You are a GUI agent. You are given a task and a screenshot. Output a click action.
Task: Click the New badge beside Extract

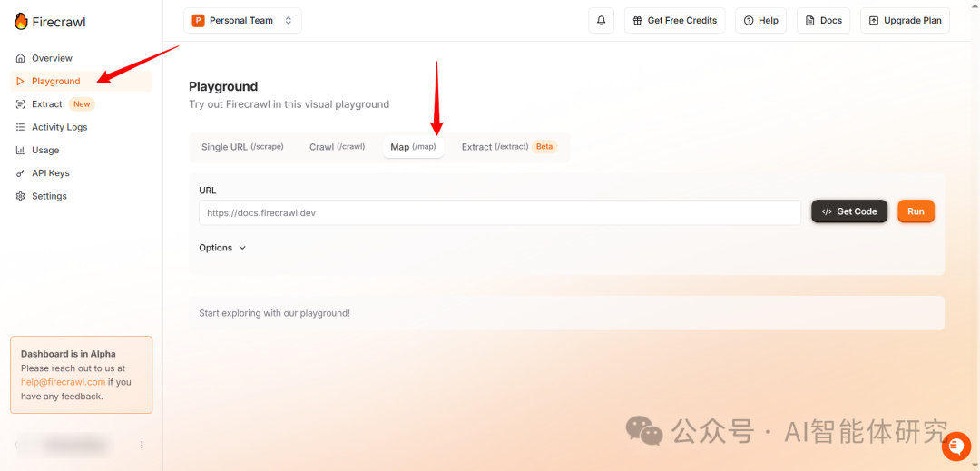(x=82, y=104)
